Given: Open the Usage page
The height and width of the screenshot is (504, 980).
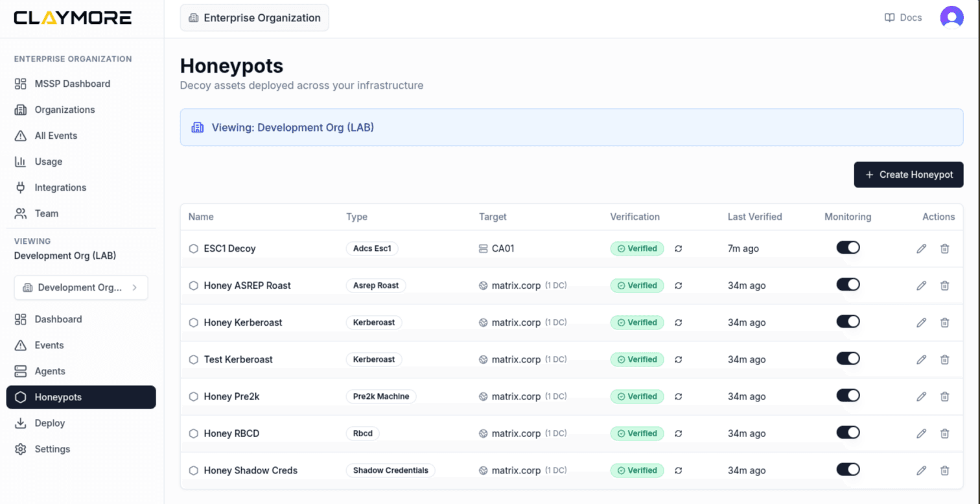Looking at the screenshot, I should tap(81, 162).
